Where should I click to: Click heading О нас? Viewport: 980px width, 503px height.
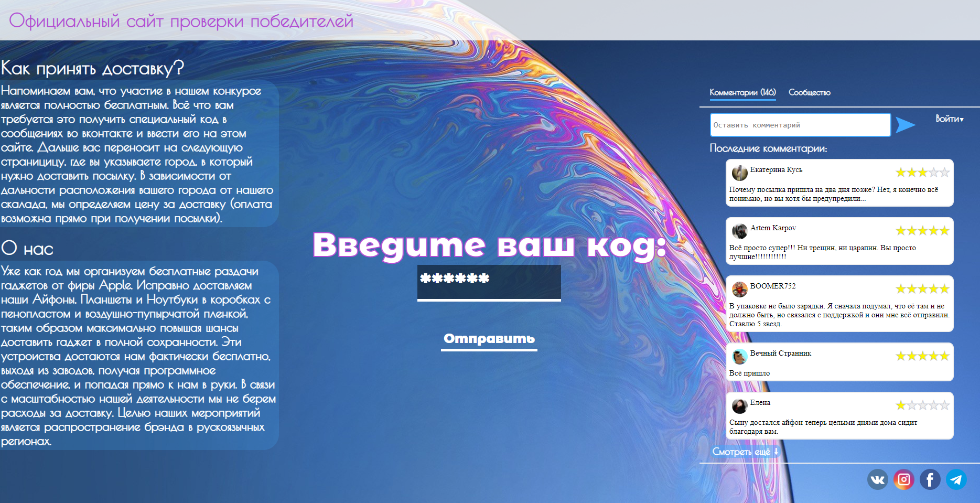pos(27,248)
